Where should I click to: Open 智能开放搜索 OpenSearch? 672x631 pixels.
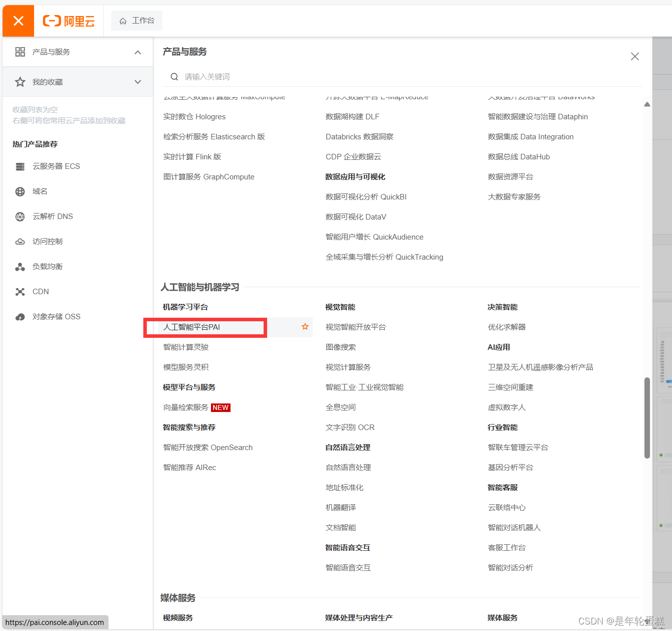tap(208, 448)
